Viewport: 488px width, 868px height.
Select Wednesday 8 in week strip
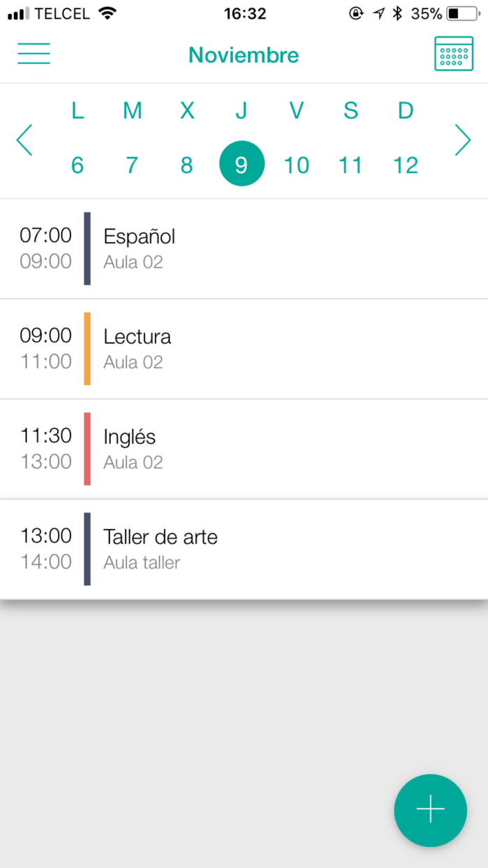(x=187, y=165)
